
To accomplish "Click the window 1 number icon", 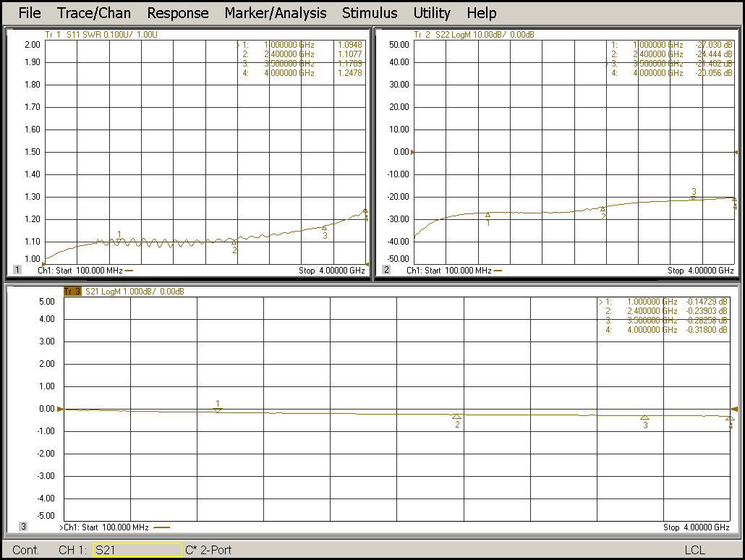I will 17,270.
